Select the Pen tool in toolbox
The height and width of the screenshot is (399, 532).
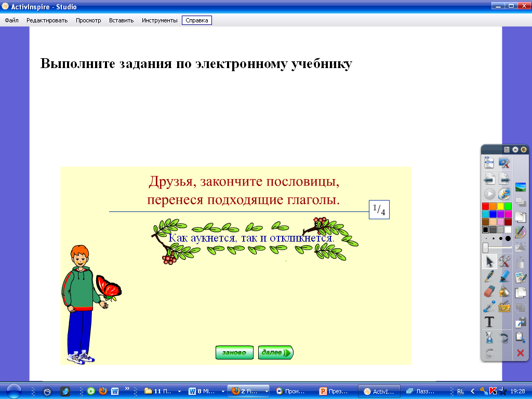[x=489, y=277]
